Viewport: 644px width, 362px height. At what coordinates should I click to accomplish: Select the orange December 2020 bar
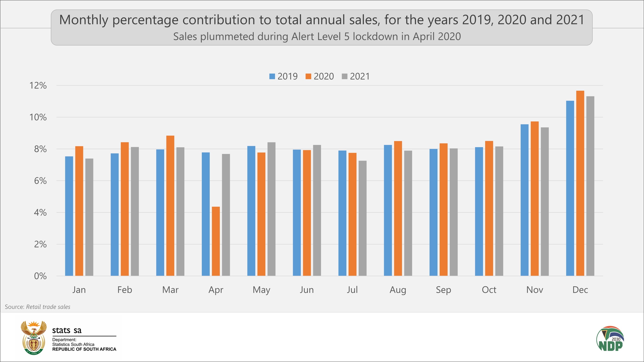(x=580, y=183)
